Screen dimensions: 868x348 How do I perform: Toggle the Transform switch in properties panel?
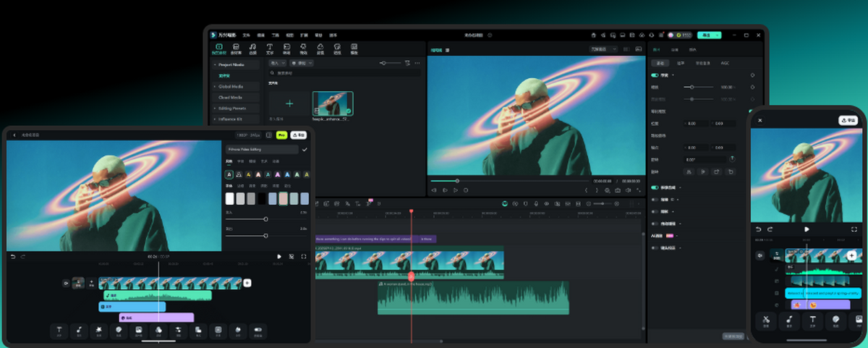click(x=655, y=75)
